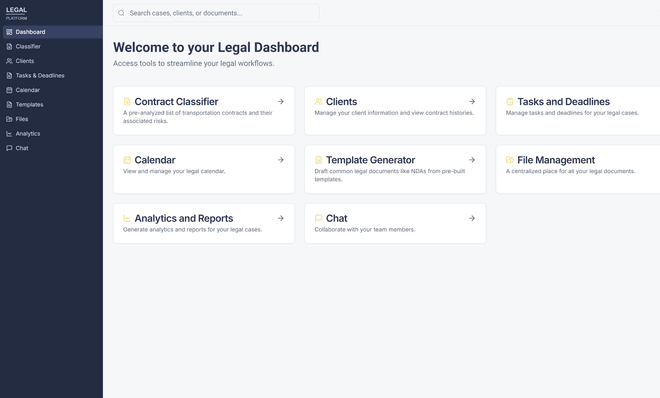
Task: Click the File Management card's folder icon
Action: (x=510, y=160)
